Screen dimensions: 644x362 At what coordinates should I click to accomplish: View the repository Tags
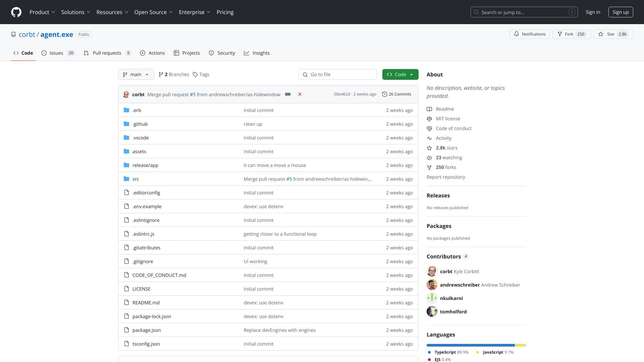click(201, 74)
